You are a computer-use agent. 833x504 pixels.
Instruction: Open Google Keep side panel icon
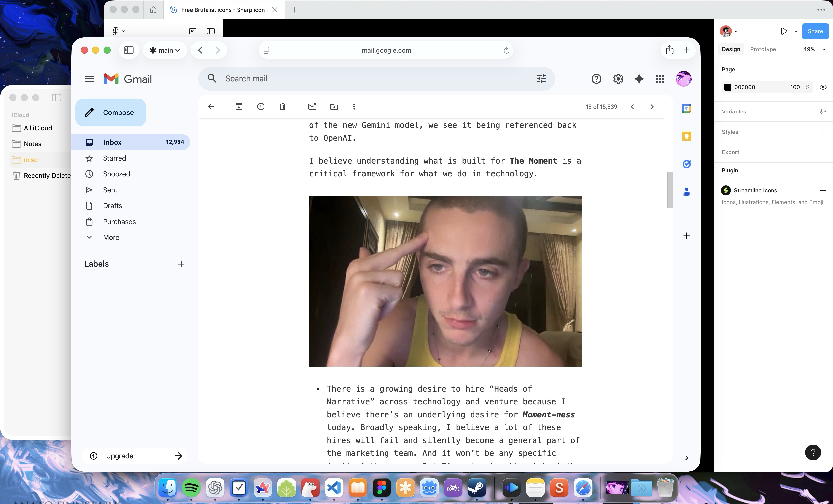pos(687,136)
